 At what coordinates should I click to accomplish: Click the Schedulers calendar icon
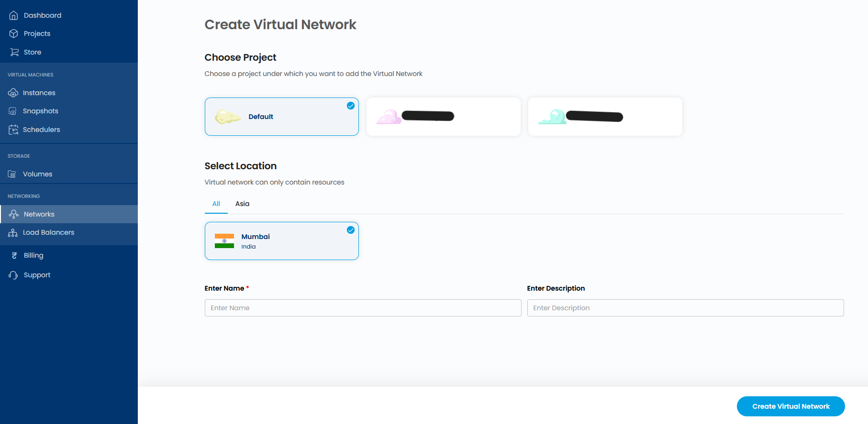(13, 130)
